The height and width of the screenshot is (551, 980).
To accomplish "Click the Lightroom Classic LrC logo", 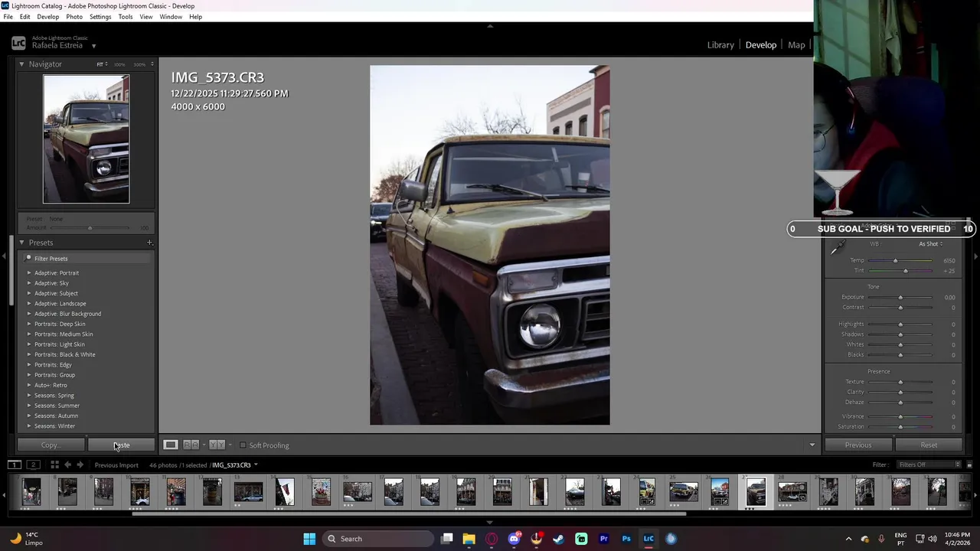I will pyautogui.click(x=18, y=44).
